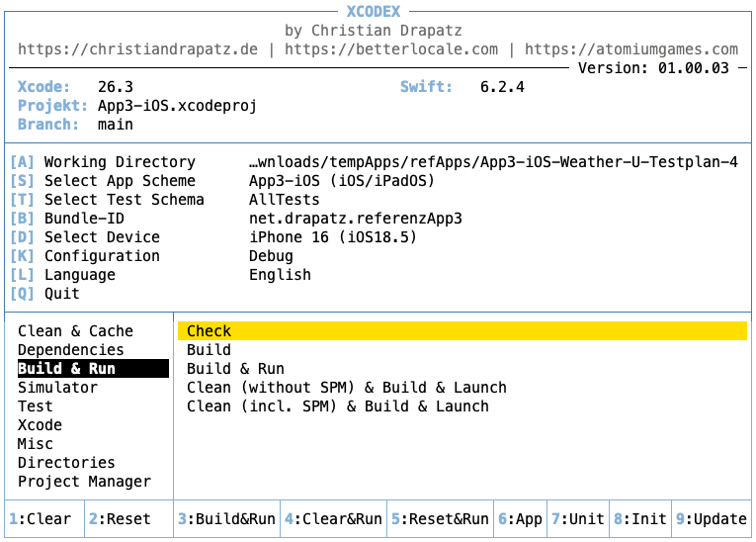Screen dimensions: 756x542
Task: Click the working directory path value
Action: pos(493,162)
